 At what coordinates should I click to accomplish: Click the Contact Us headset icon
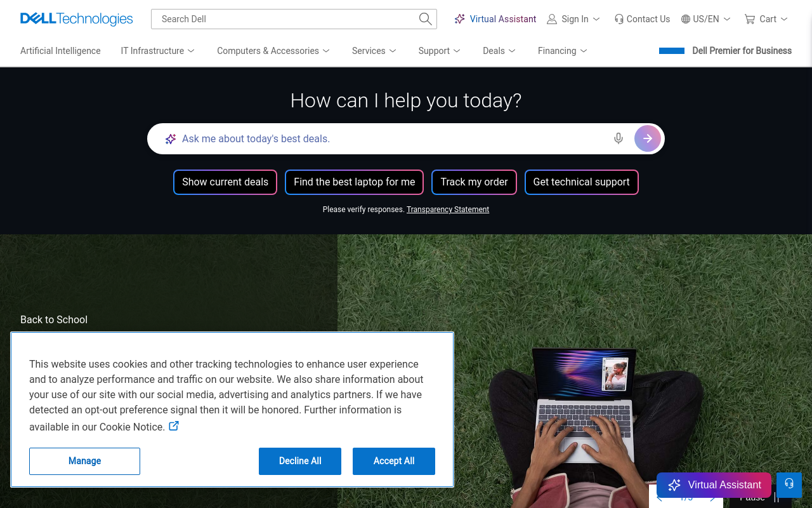619,19
